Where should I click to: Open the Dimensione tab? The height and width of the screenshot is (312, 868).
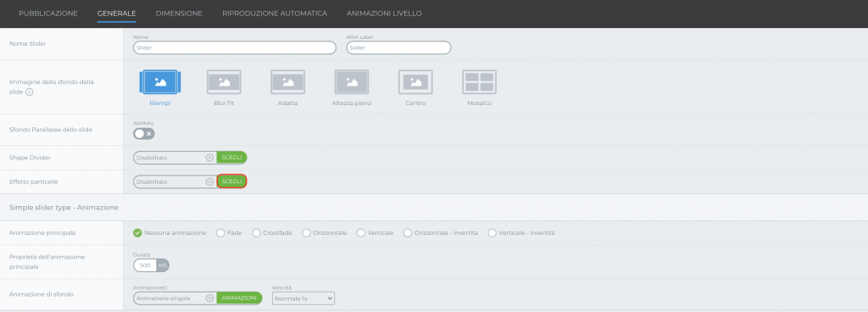pos(179,14)
